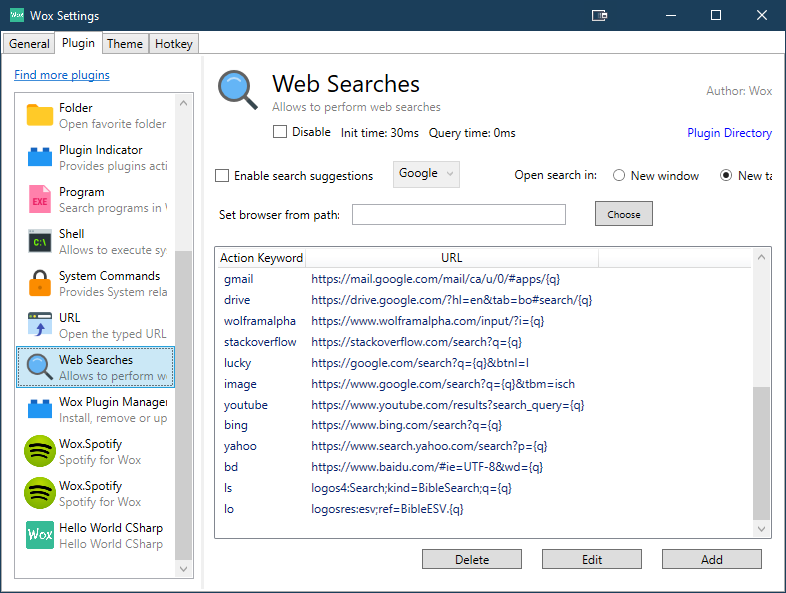Click search table scroll up arrow
The image size is (786, 593).
[761, 257]
